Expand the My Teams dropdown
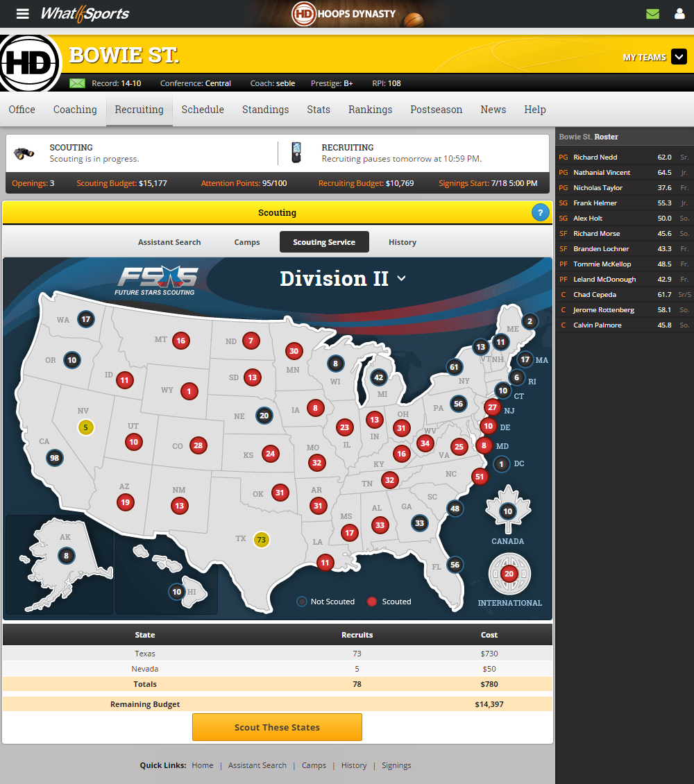694x784 pixels. coord(678,58)
